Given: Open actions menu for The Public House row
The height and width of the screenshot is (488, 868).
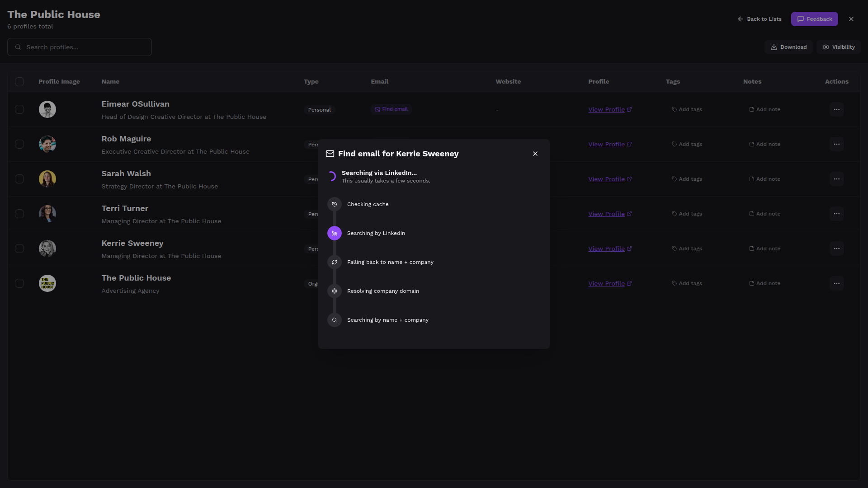Looking at the screenshot, I should (837, 283).
